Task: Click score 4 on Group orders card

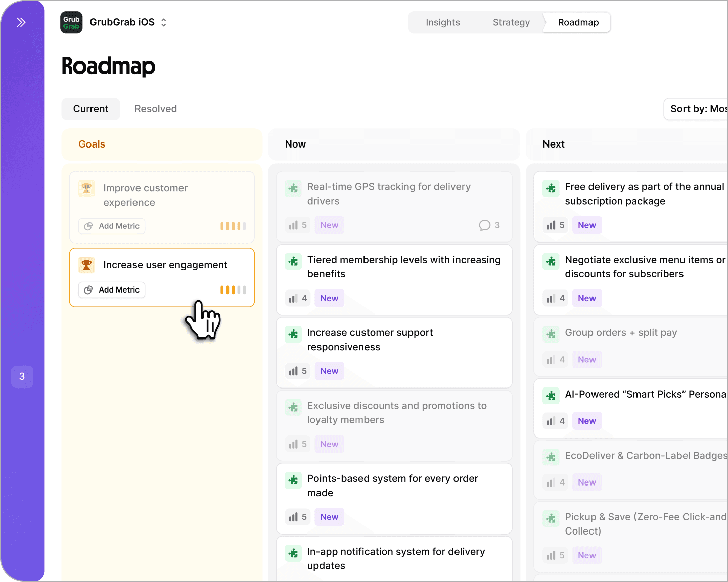Action: [x=556, y=360]
